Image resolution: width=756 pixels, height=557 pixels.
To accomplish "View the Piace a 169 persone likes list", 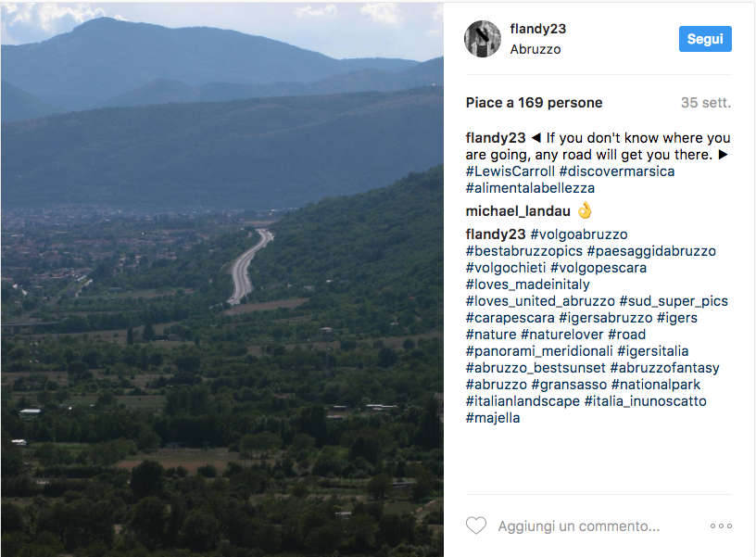I will coord(534,103).
